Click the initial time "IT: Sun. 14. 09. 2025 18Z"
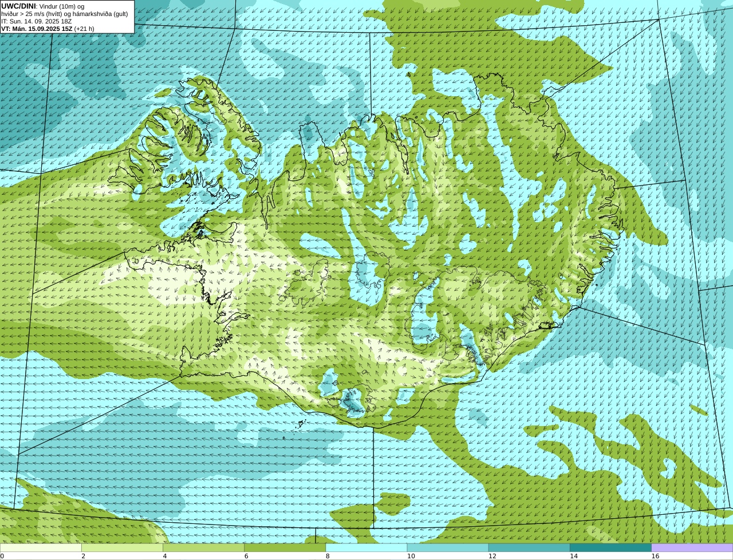This screenshot has width=733, height=560. point(37,21)
